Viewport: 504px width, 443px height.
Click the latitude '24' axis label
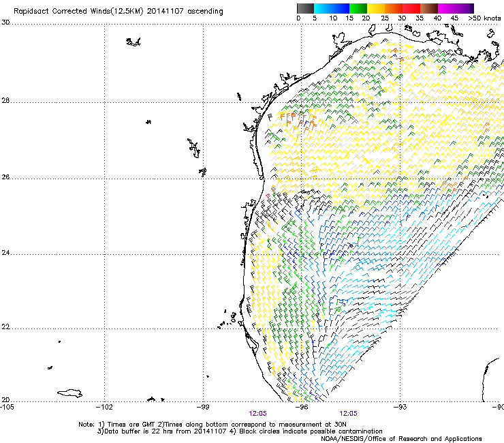pos(5,253)
